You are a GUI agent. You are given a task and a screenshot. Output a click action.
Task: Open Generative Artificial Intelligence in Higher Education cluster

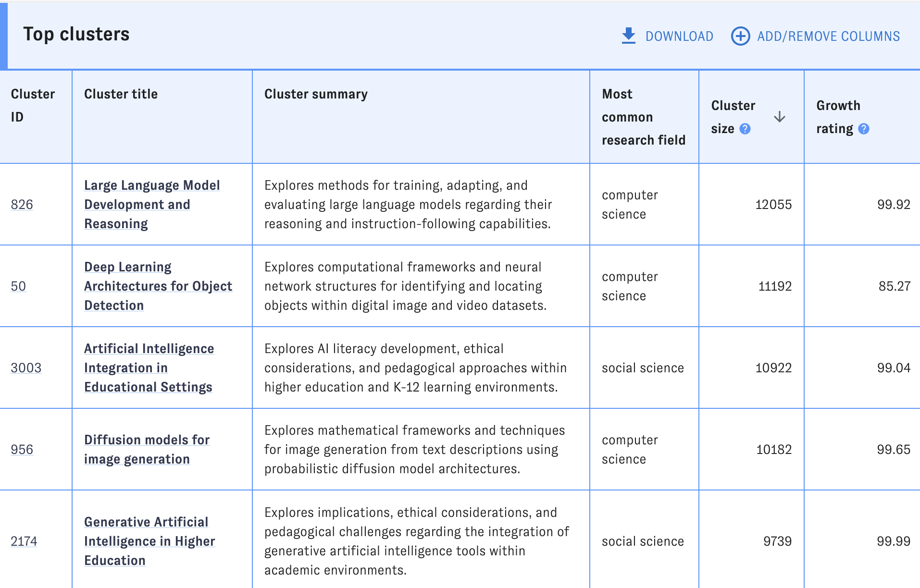tap(149, 541)
